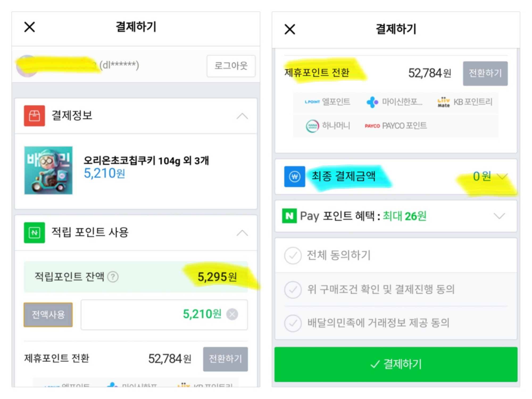This screenshot has height=399, width=532.
Task: Select 엘포인트 L.POINT partner point
Action: coord(327,102)
